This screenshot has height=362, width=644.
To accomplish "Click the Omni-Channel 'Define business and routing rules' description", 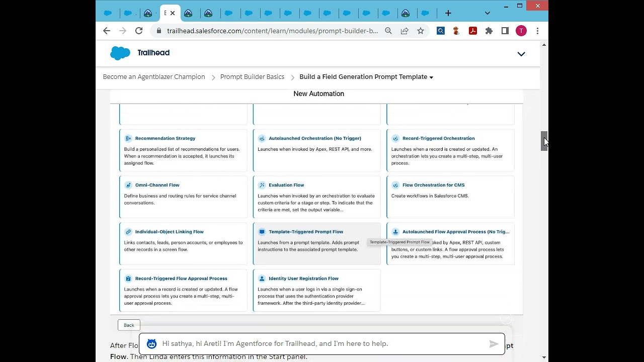I will click(x=180, y=200).
